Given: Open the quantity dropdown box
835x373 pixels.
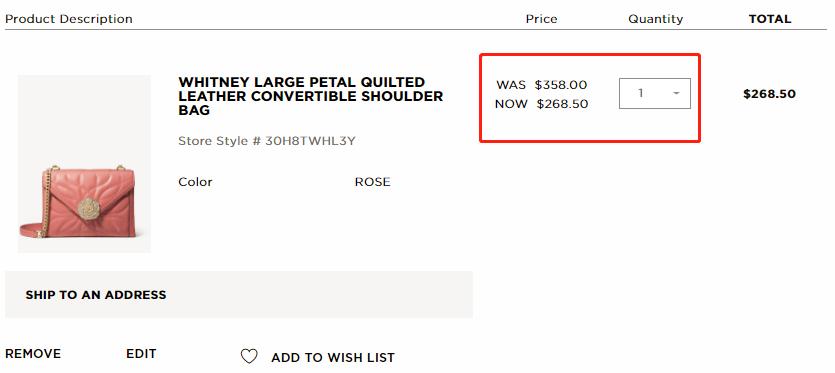Looking at the screenshot, I should coord(654,94).
